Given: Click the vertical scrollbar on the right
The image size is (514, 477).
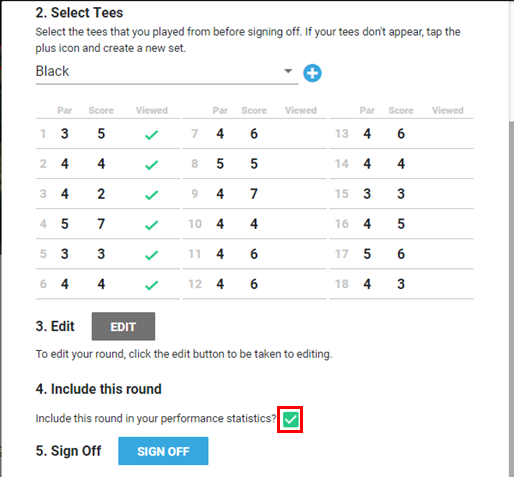Looking at the screenshot, I should (511, 298).
